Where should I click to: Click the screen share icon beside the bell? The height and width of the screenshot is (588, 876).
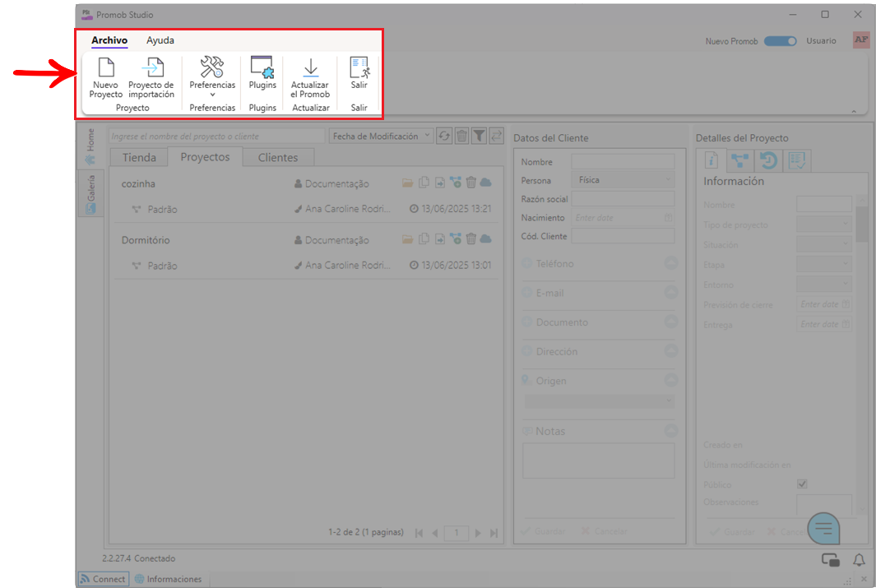[830, 559]
